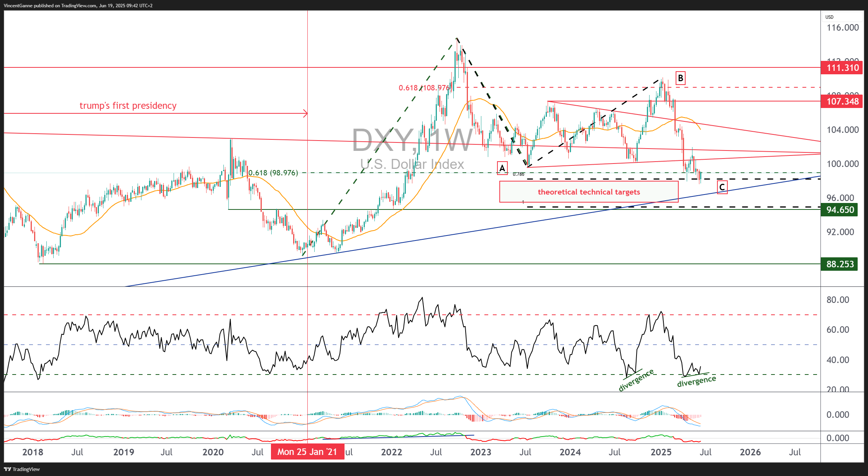The width and height of the screenshot is (868, 476).
Task: Click the 2025 label on time axis
Action: pos(661,452)
